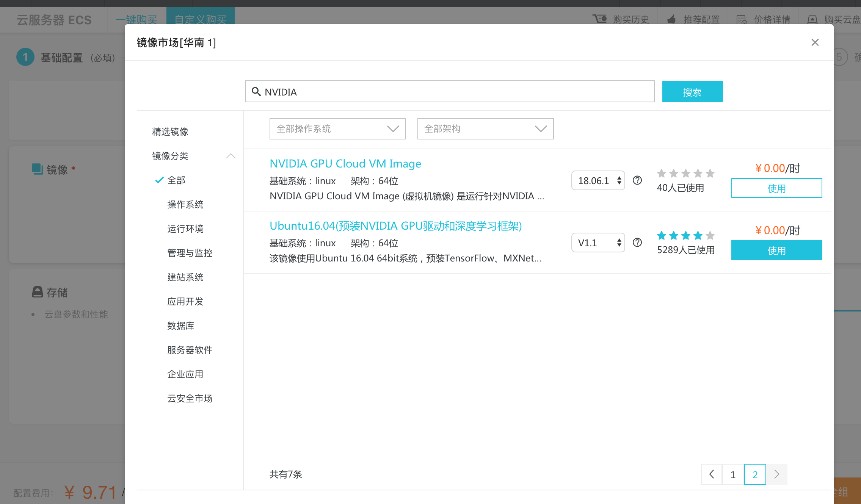Image resolution: width=861 pixels, height=504 pixels.
Task: Click 推荐配置 link in background header
Action: (701, 19)
